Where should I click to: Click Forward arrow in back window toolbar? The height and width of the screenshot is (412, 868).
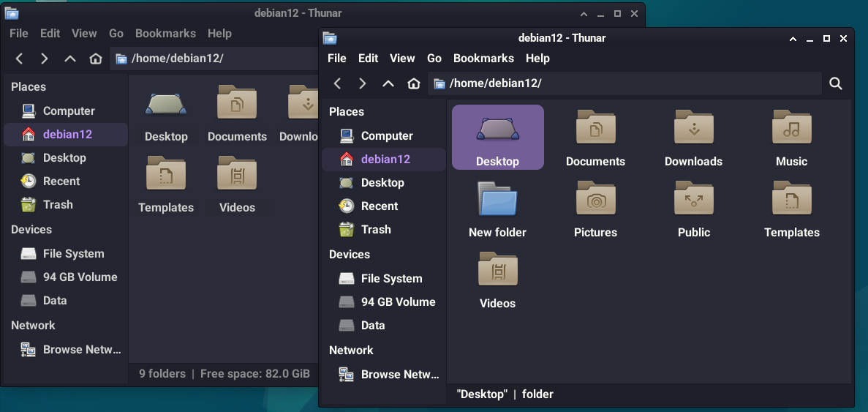(45, 58)
